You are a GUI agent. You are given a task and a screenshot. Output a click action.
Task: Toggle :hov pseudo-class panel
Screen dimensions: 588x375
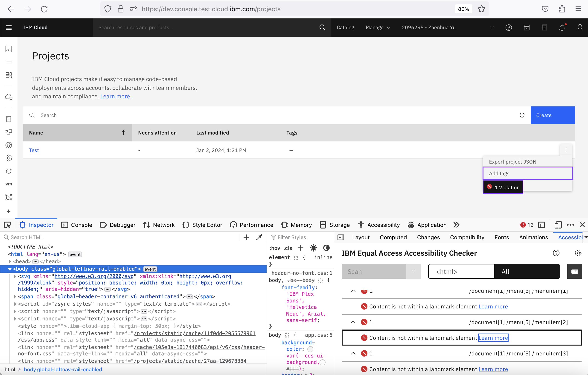point(275,248)
